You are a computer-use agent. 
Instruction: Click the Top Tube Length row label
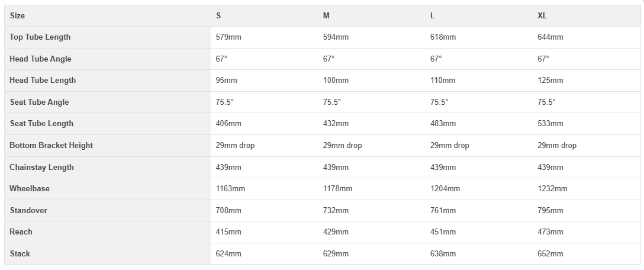pyautogui.click(x=40, y=37)
